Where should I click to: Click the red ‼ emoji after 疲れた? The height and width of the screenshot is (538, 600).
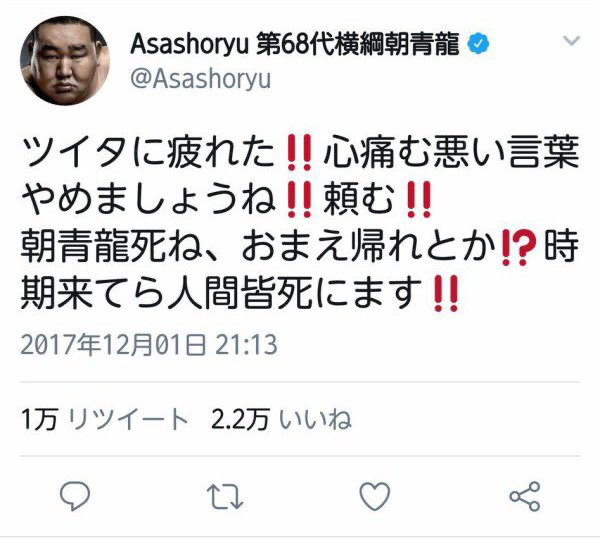(299, 152)
